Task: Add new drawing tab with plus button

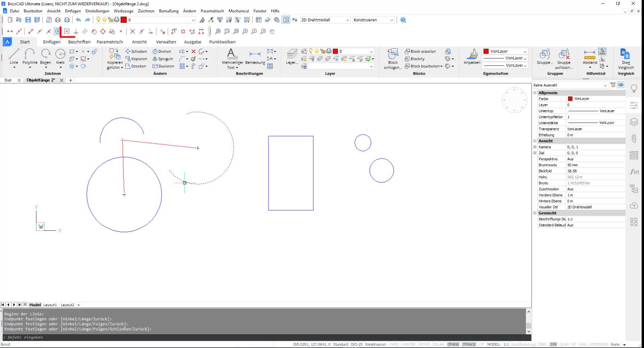Action: point(71,80)
